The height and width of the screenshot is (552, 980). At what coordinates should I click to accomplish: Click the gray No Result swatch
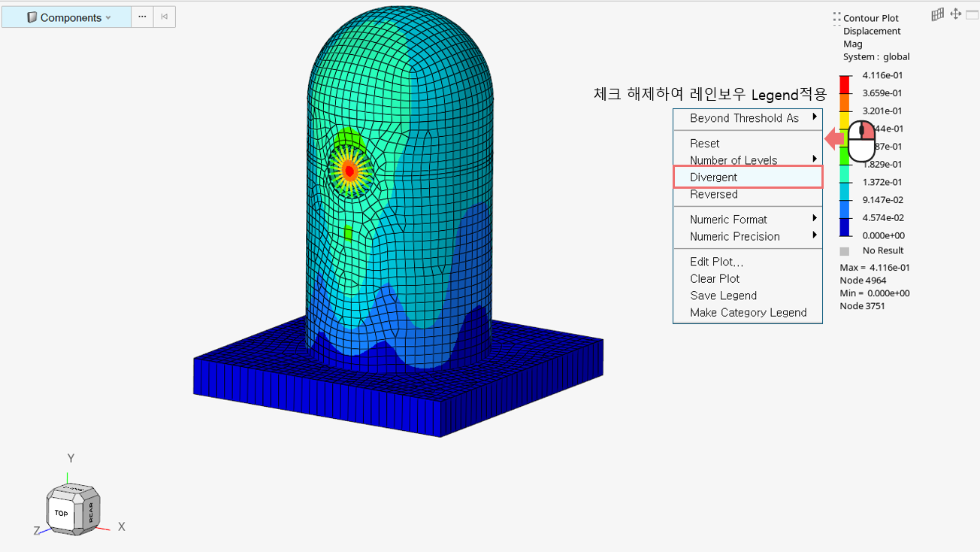[x=845, y=251]
